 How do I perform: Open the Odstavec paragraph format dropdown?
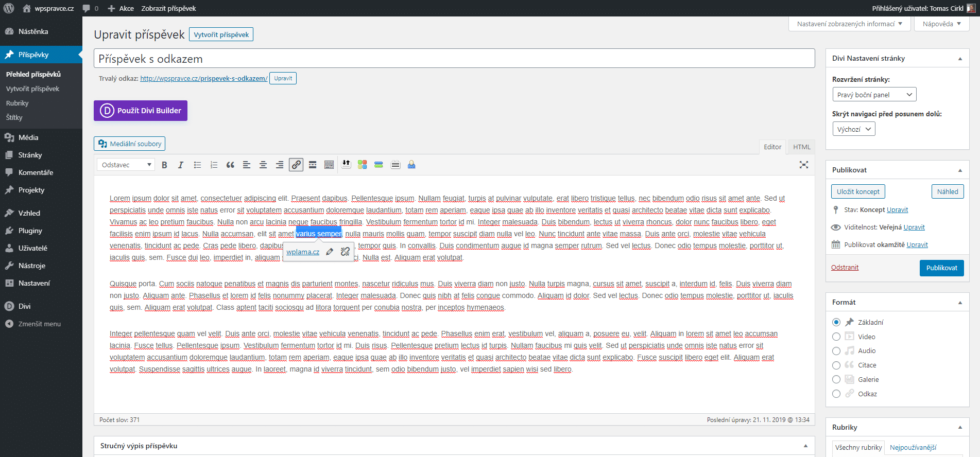[126, 165]
